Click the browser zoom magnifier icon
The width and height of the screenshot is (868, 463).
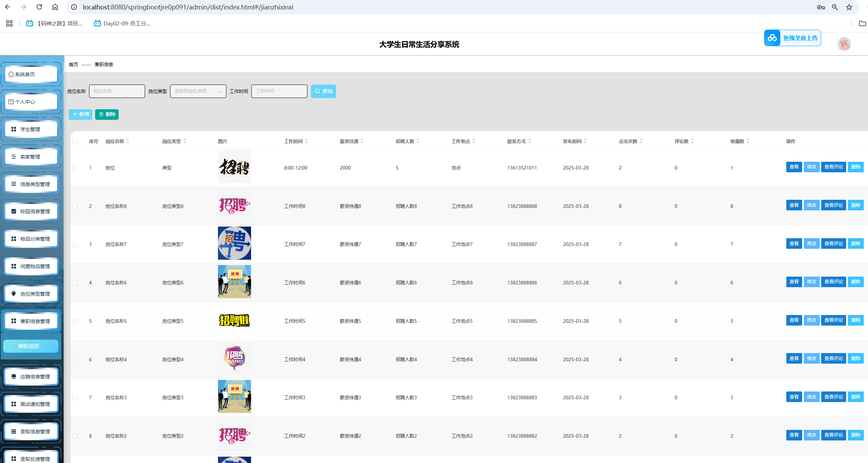coord(835,7)
